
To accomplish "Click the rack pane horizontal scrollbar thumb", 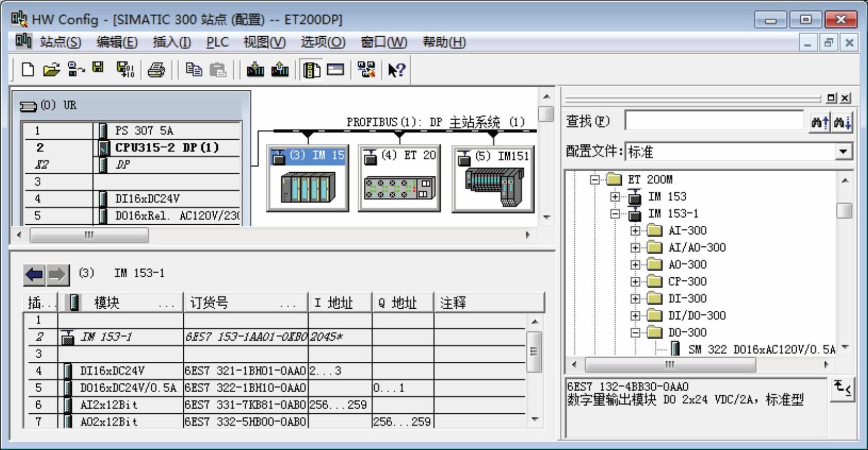I will tap(89, 235).
